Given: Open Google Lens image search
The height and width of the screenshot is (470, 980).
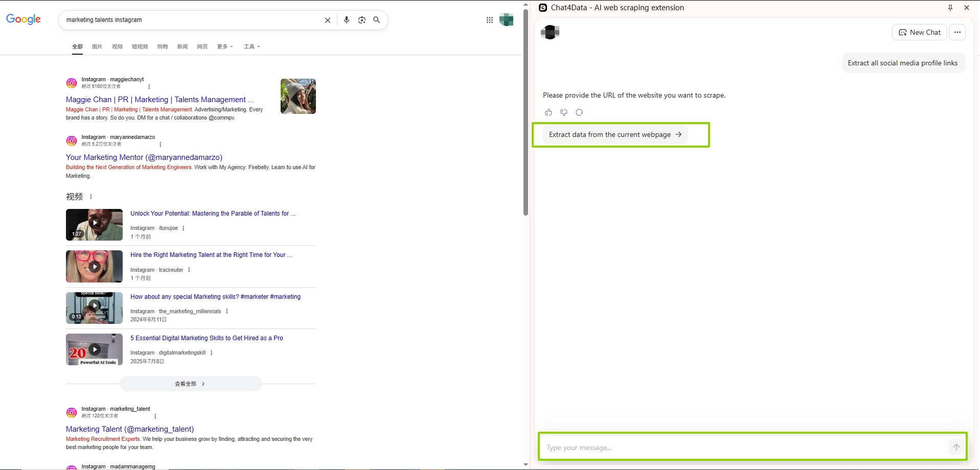Looking at the screenshot, I should pyautogui.click(x=362, y=20).
